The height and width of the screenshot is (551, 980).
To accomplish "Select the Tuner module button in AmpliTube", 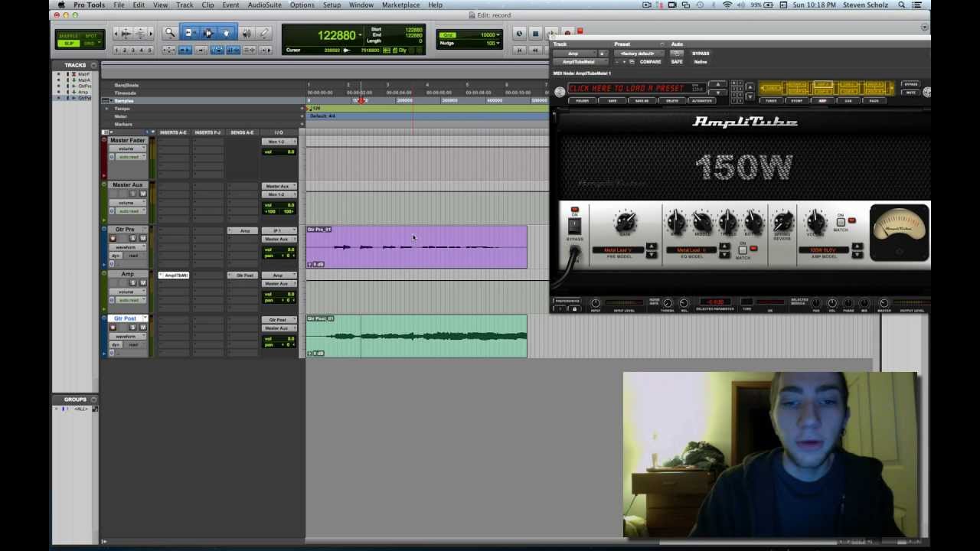I will tap(771, 100).
